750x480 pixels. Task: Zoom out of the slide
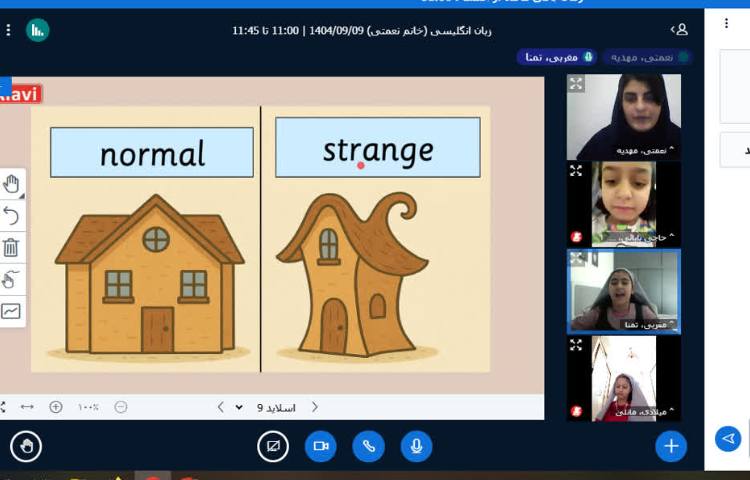pyautogui.click(x=121, y=407)
